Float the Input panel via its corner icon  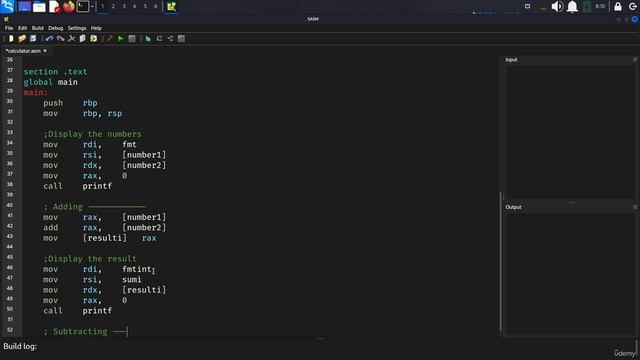click(x=635, y=60)
